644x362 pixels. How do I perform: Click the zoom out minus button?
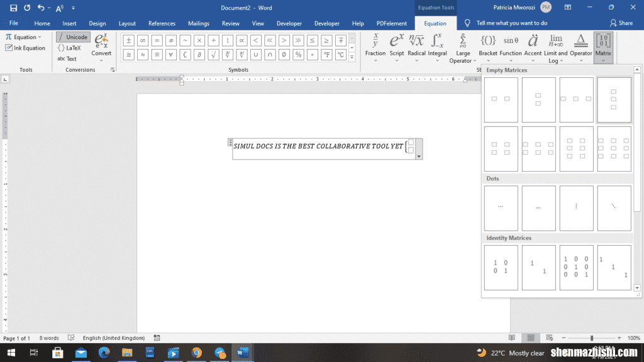click(563, 337)
